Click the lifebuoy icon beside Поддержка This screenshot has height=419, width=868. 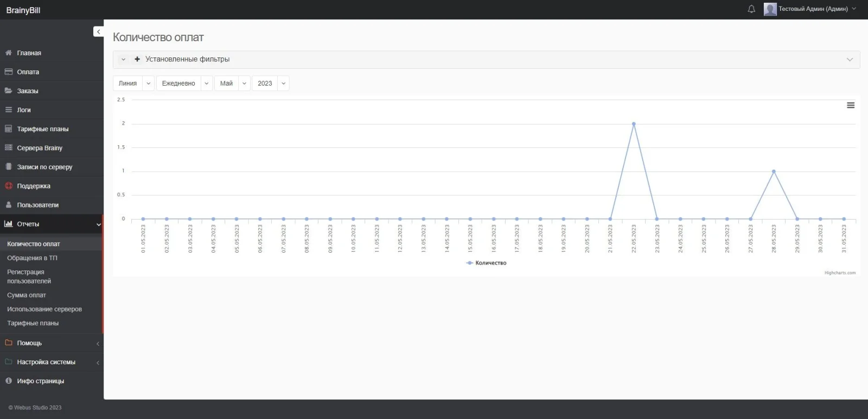click(x=9, y=186)
